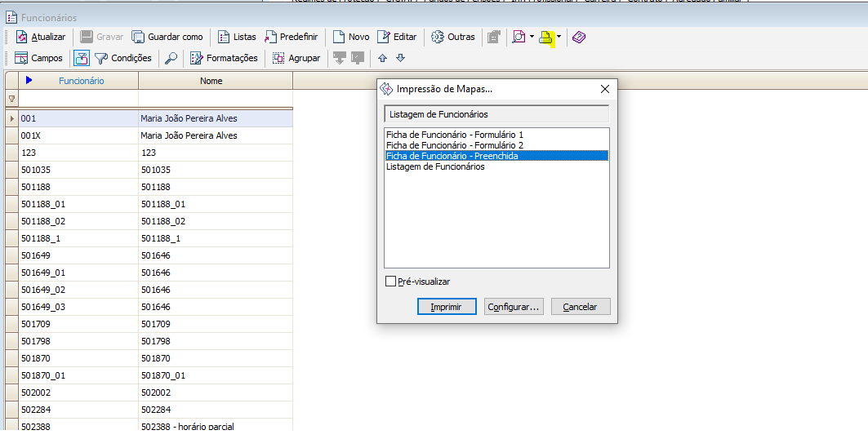Image resolution: width=868 pixels, height=439 pixels.
Task: Select Ficha de Funcionário - Formulário 1
Action: [454, 135]
